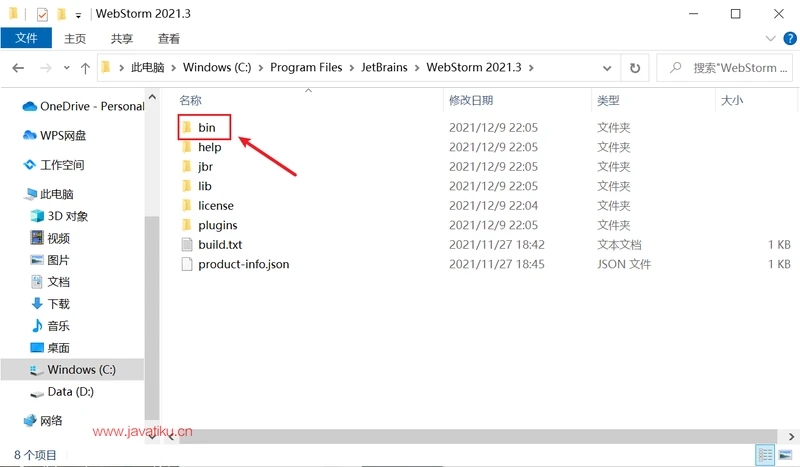800x467 pixels.
Task: Expand recent locations dropdown arrow
Action: (x=66, y=68)
